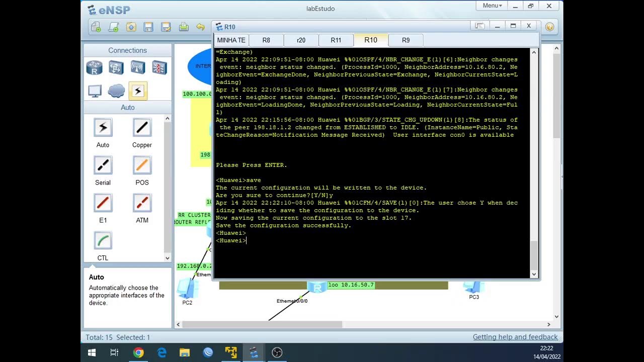644x362 pixels.
Task: Open Task View on the taskbar
Action: [x=114, y=352]
